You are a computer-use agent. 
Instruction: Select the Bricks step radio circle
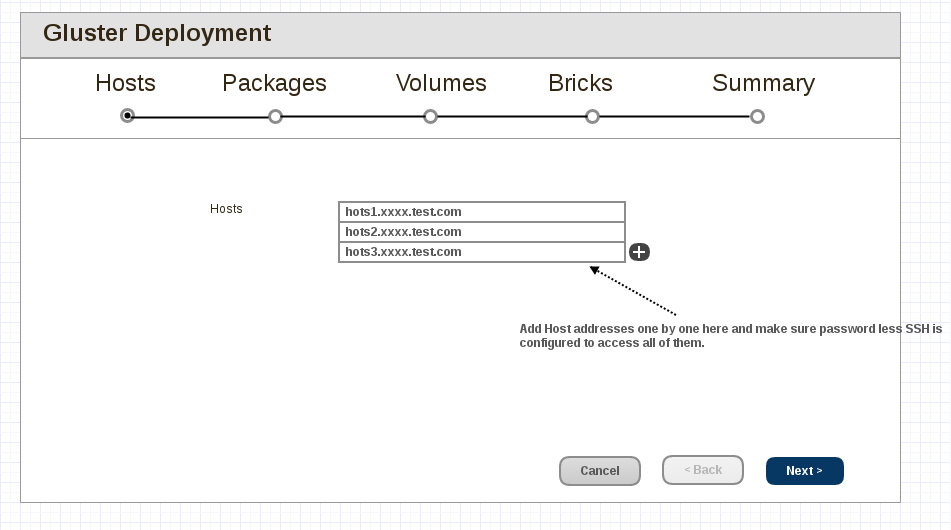point(592,116)
